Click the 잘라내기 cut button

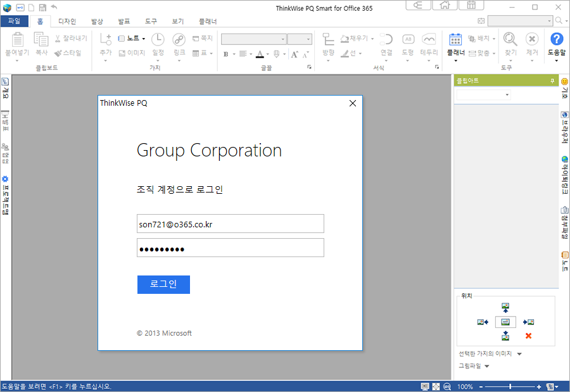click(x=71, y=38)
